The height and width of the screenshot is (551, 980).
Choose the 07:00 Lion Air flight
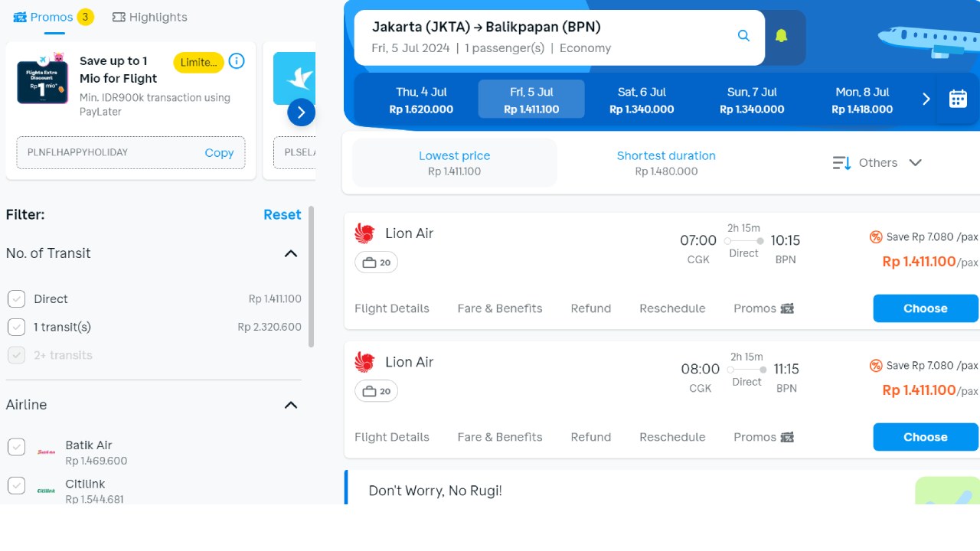(925, 308)
